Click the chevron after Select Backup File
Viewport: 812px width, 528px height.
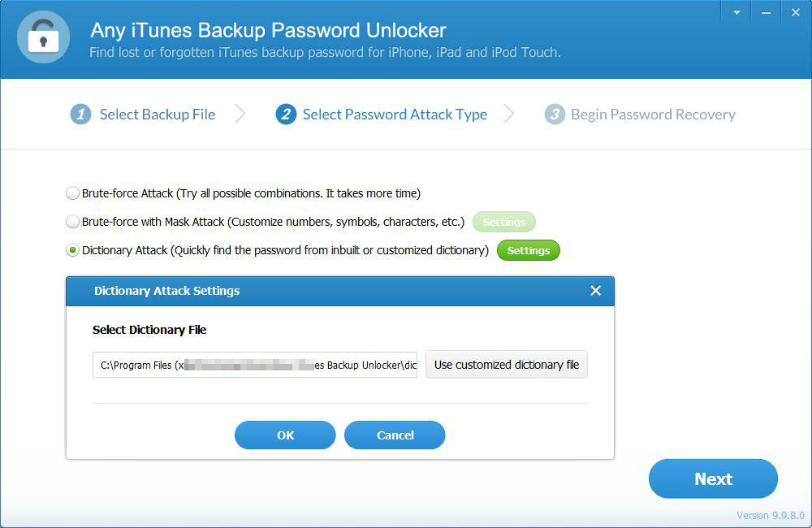[240, 114]
